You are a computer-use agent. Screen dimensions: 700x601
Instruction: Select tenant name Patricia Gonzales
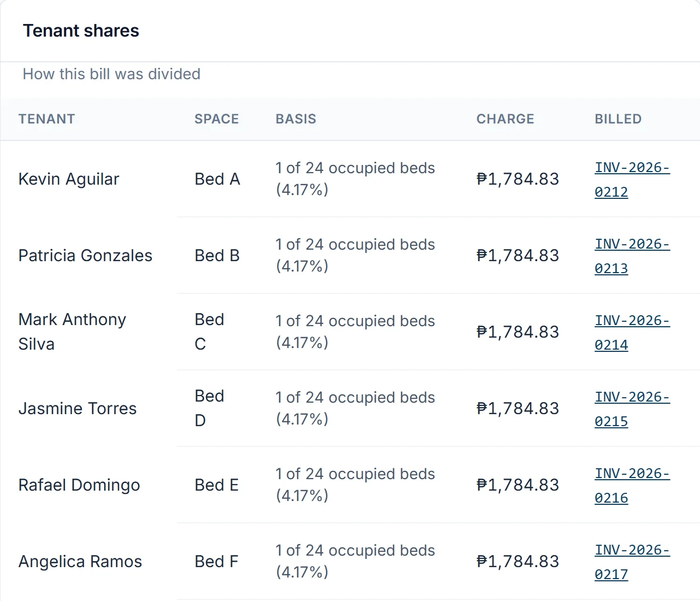point(85,256)
